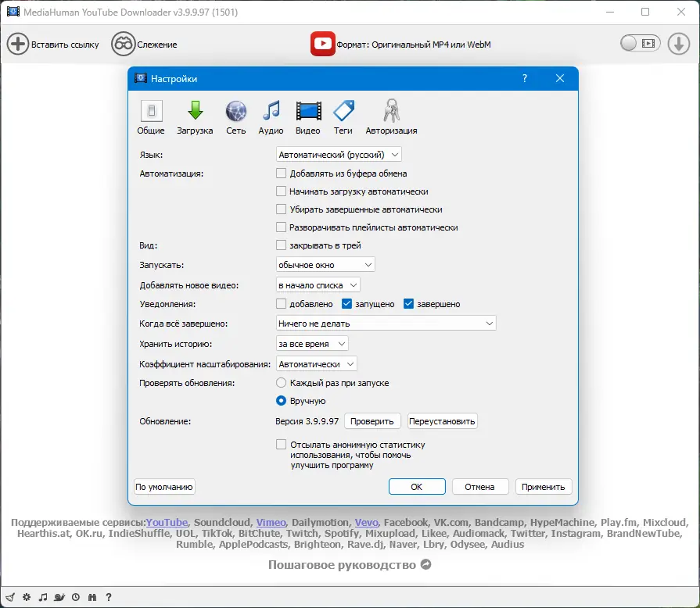Click the music note icon in status bar
Viewport: 700px width, 608px height.
(x=43, y=597)
